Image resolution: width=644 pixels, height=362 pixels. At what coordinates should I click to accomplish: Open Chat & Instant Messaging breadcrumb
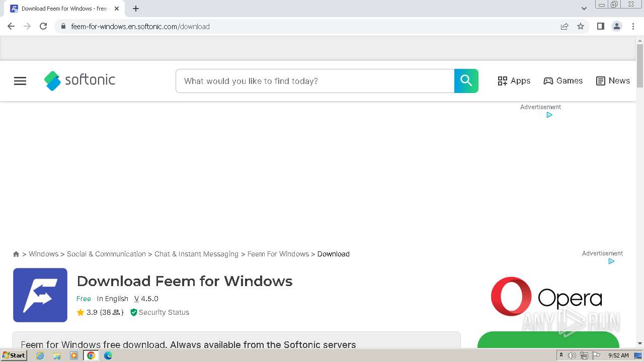(x=196, y=254)
